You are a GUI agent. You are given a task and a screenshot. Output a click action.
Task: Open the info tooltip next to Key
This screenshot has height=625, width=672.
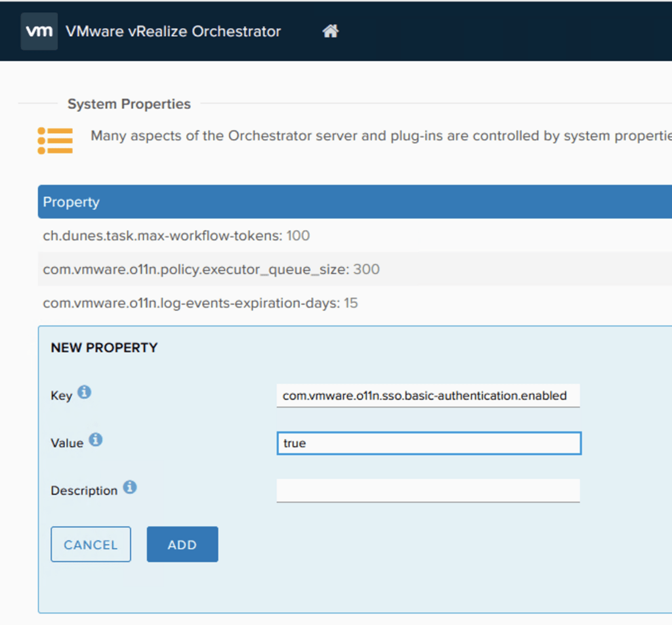point(84,392)
